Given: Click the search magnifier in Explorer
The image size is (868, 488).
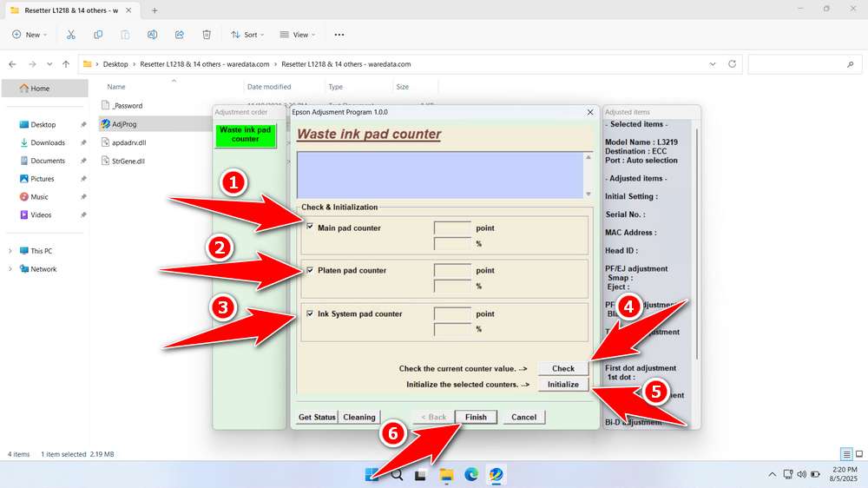Looking at the screenshot, I should (851, 64).
